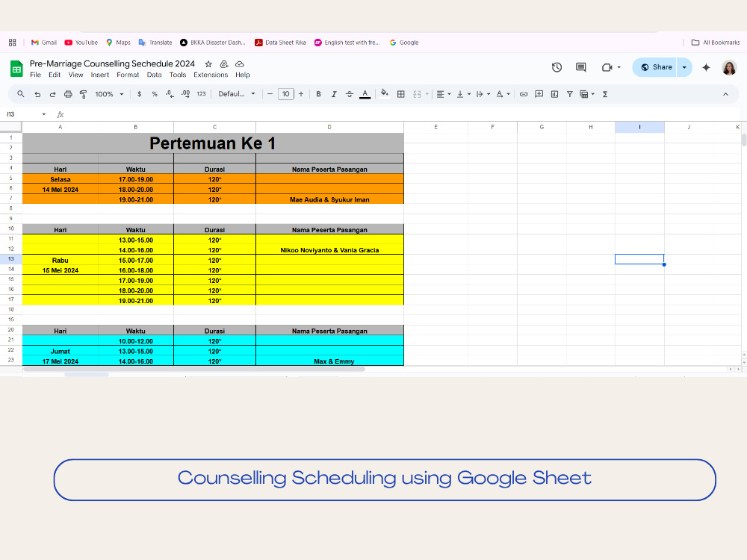
Task: Insert a chart
Action: [x=554, y=94]
